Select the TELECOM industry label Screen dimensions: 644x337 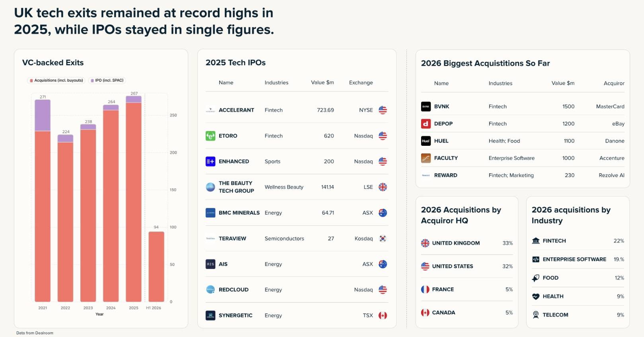coord(556,315)
